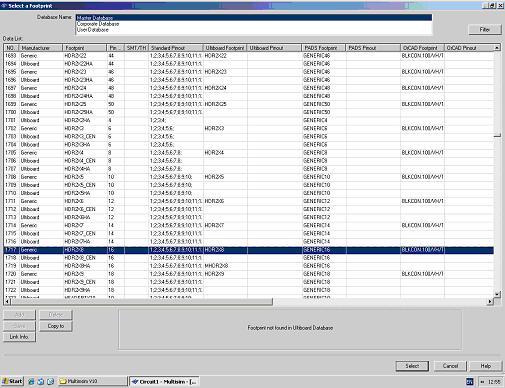Open Help for footprint dialog
Screen dimensions: 505x388
[485, 366]
